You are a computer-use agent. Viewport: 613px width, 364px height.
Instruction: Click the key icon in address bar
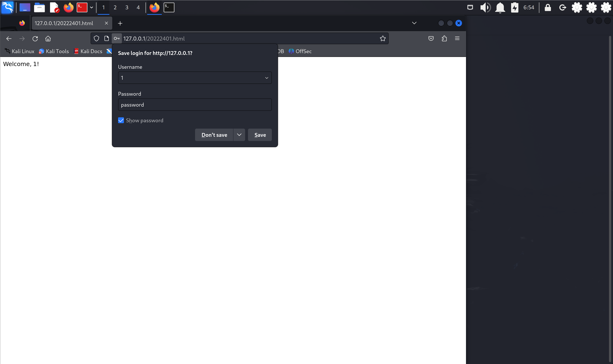coord(117,39)
